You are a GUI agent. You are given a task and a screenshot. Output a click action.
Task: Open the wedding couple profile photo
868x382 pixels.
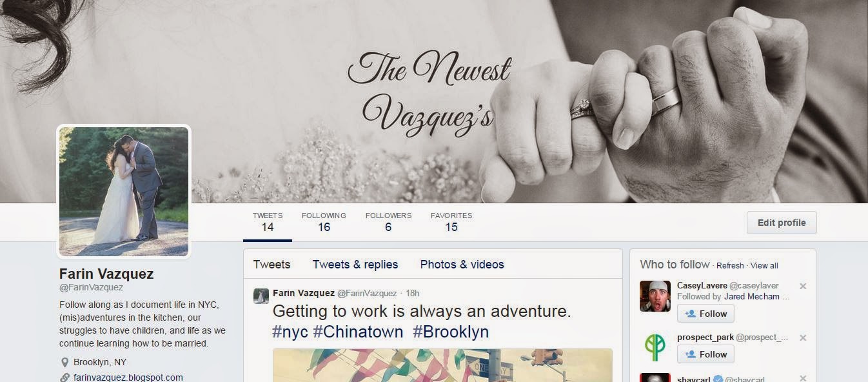tap(124, 192)
